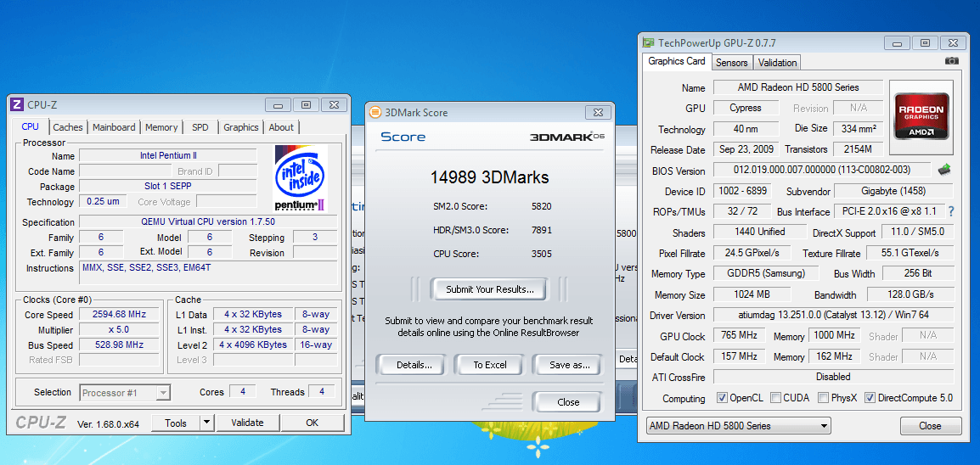
Task: Switch to the Sensors tab in GPU-Z
Action: click(731, 63)
